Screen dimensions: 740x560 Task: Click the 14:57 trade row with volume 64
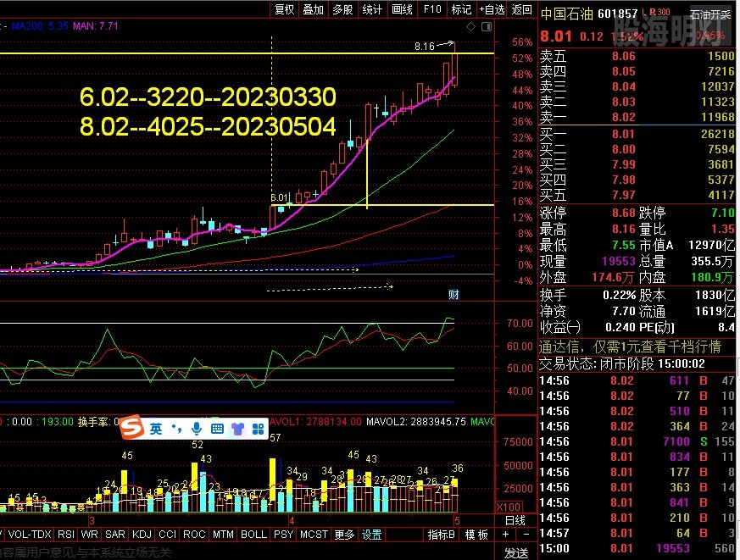pyautogui.click(x=637, y=533)
